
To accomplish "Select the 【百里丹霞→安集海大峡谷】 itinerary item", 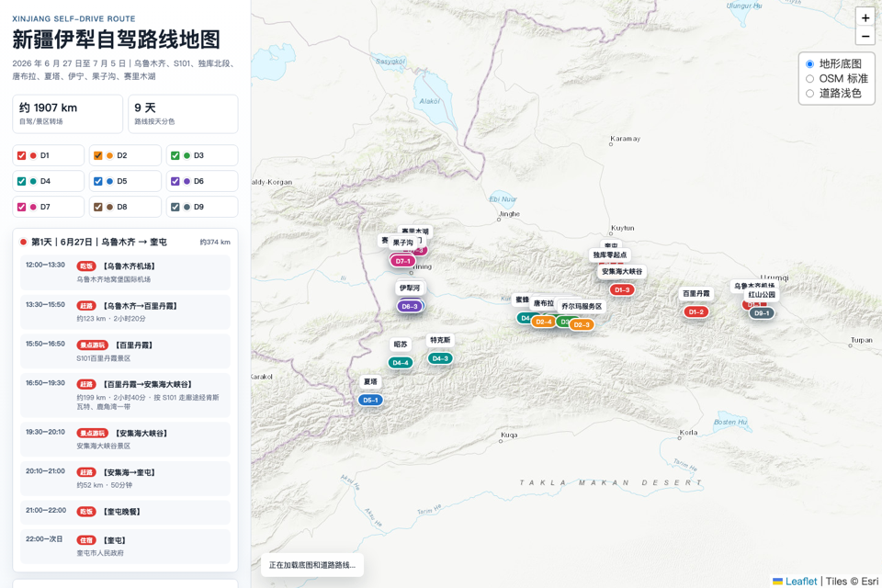I will point(125,395).
